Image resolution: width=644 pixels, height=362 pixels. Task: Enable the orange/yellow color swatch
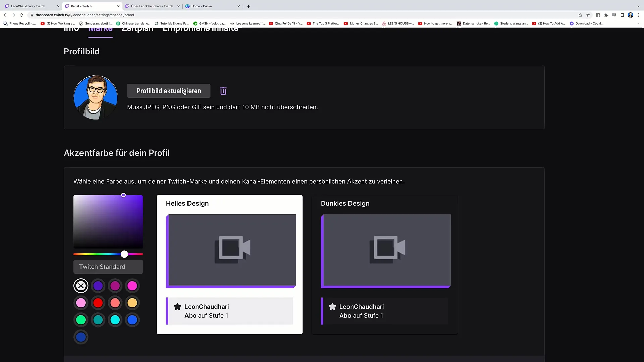132,302
